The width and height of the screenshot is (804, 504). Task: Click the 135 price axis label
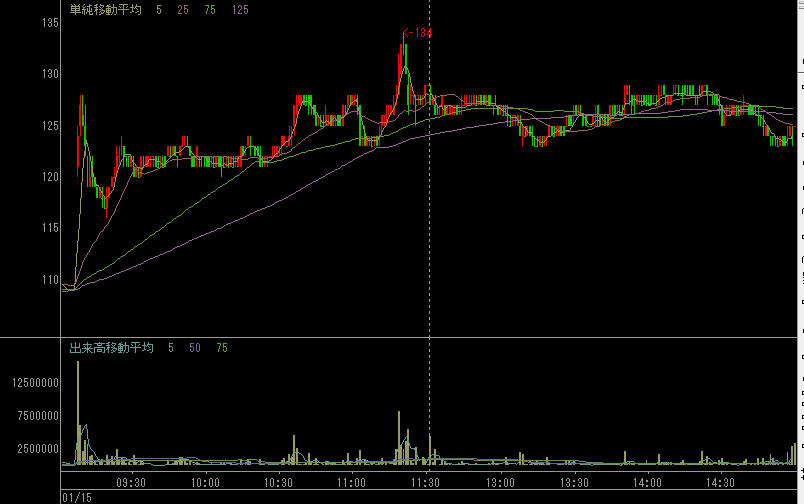coord(46,23)
